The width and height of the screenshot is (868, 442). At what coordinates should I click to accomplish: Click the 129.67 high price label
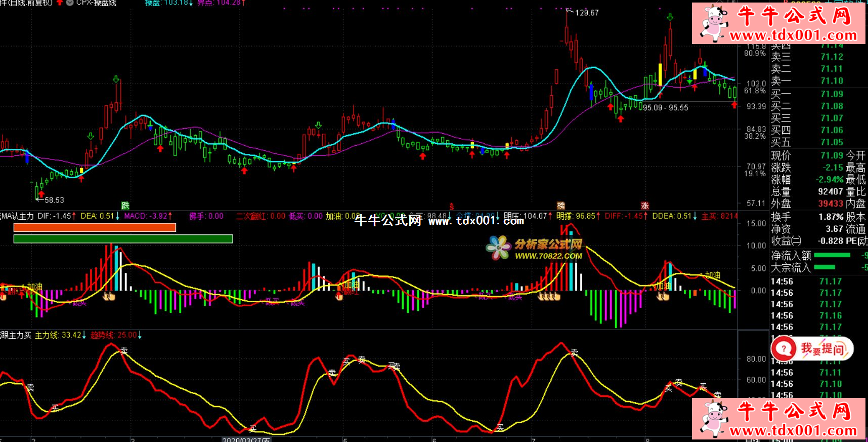coord(586,13)
